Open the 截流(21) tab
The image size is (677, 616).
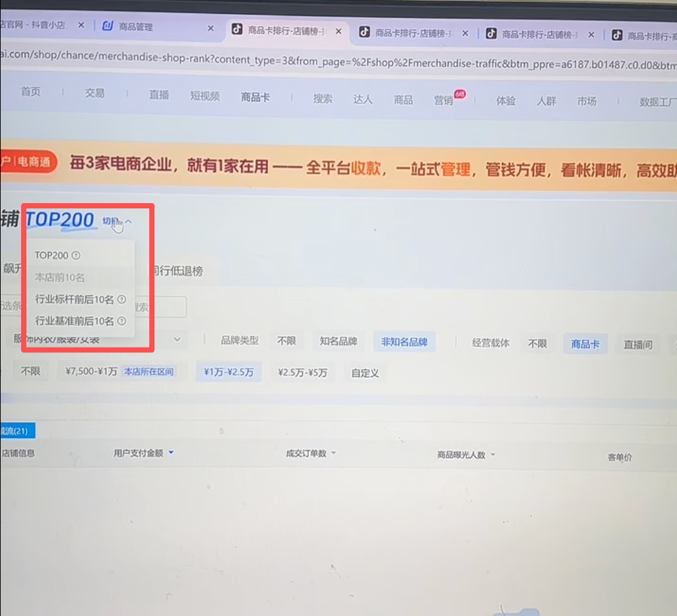coord(17,431)
